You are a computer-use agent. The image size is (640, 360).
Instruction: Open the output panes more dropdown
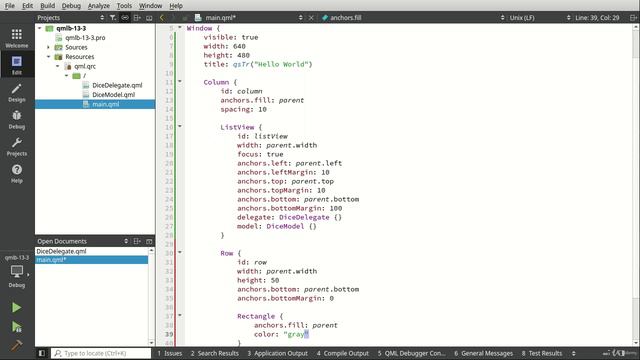[573, 353]
